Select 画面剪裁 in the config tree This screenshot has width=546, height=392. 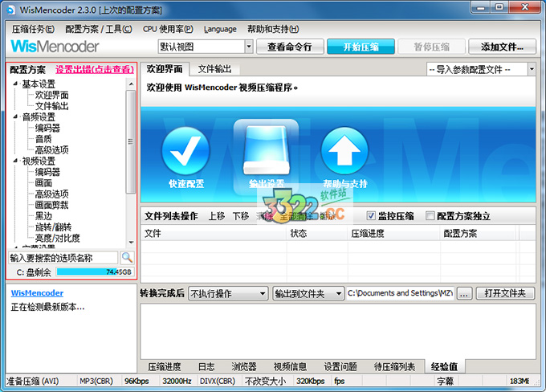[52, 205]
